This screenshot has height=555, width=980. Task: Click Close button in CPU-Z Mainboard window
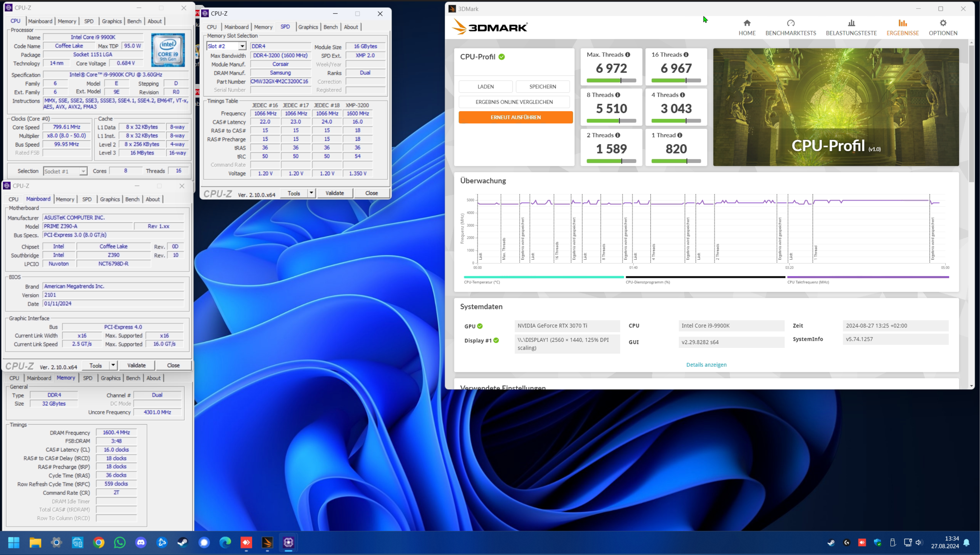[173, 365]
